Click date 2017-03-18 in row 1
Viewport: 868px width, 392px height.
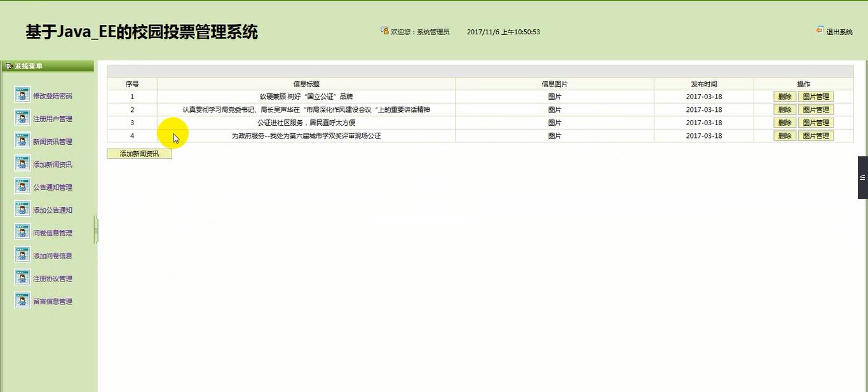pos(704,97)
